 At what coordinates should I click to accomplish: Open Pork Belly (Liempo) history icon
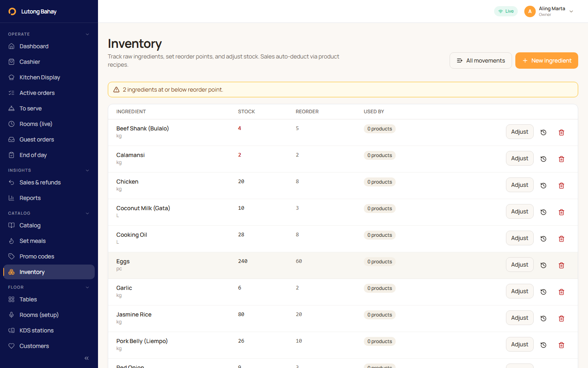(543, 345)
